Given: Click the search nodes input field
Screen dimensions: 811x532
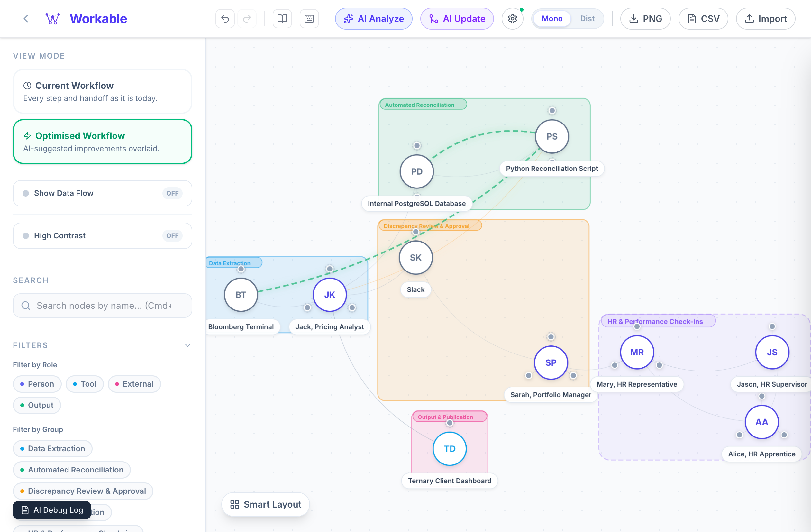Looking at the screenshot, I should [103, 305].
